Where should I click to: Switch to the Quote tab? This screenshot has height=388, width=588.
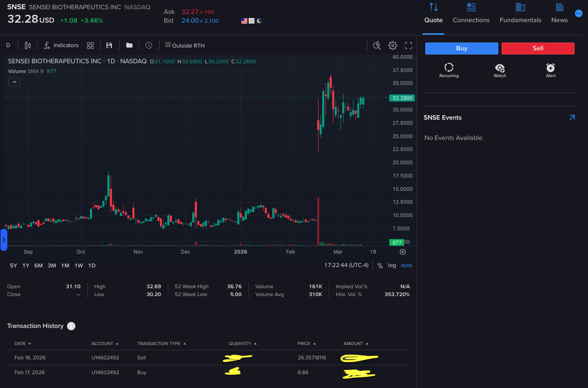pos(434,14)
